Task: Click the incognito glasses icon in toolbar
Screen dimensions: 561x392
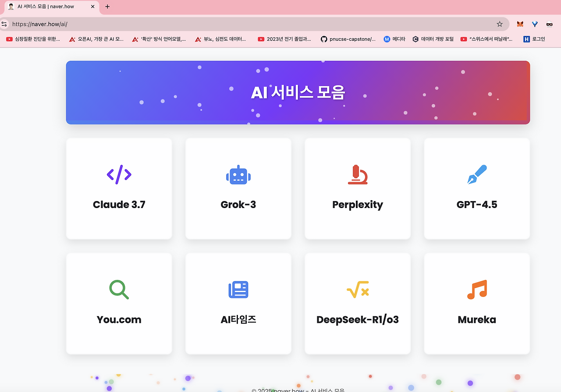Action: click(x=549, y=24)
